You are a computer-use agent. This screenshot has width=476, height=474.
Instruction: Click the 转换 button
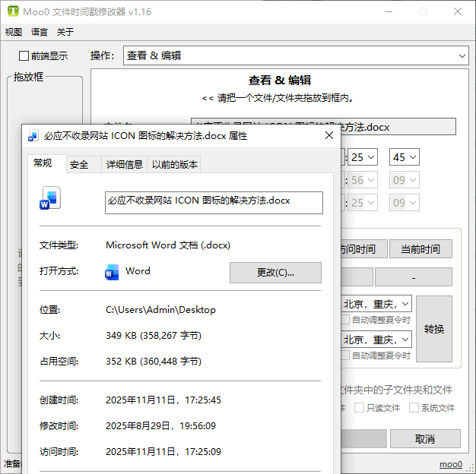(x=434, y=329)
